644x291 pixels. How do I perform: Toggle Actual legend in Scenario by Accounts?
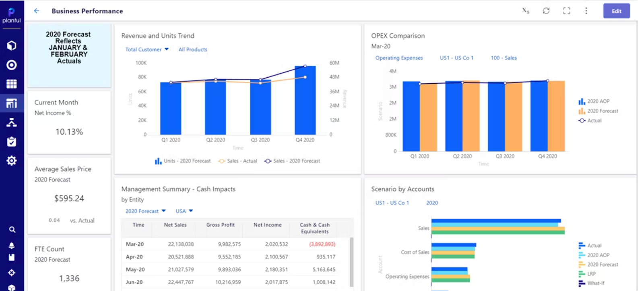pyautogui.click(x=590, y=246)
